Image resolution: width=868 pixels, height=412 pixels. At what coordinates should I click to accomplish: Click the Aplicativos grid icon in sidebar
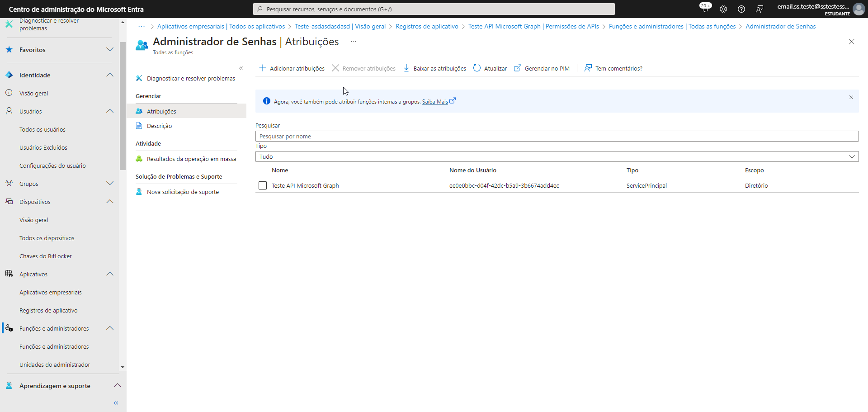tap(9, 274)
